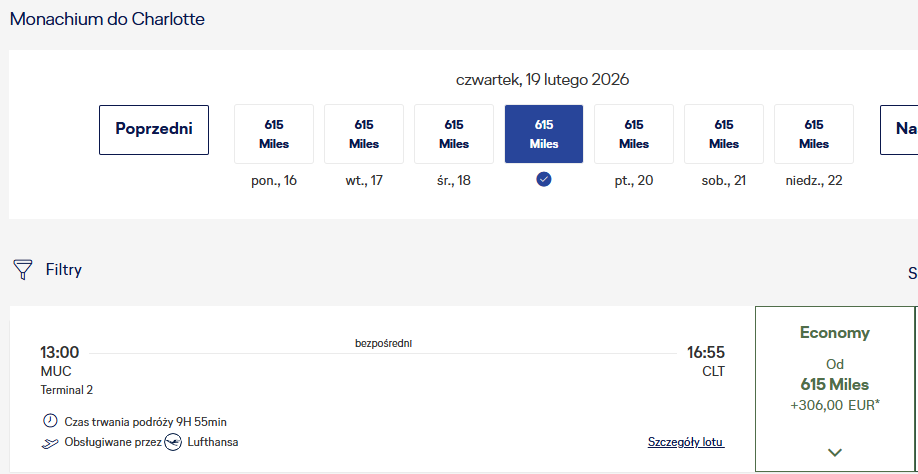The image size is (918, 474).
Task: Select the wt., 17 date tile
Action: click(364, 134)
